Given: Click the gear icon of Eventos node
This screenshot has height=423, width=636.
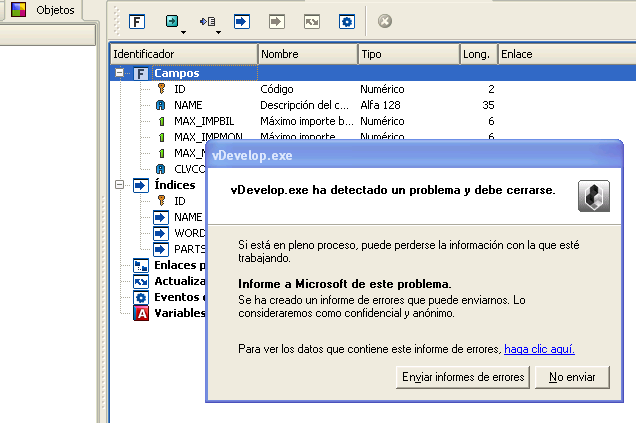Looking at the screenshot, I should click(x=141, y=297).
